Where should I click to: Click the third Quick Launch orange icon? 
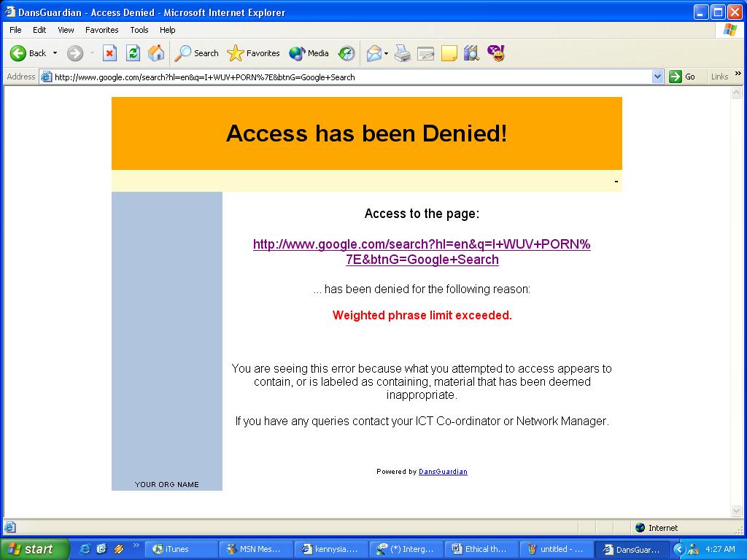[118, 549]
